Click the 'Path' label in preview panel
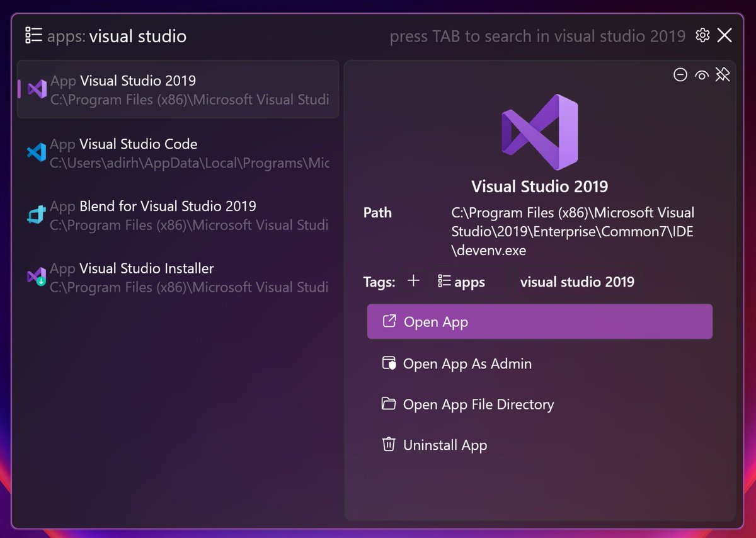Viewport: 756px width, 538px height. pyautogui.click(x=377, y=213)
